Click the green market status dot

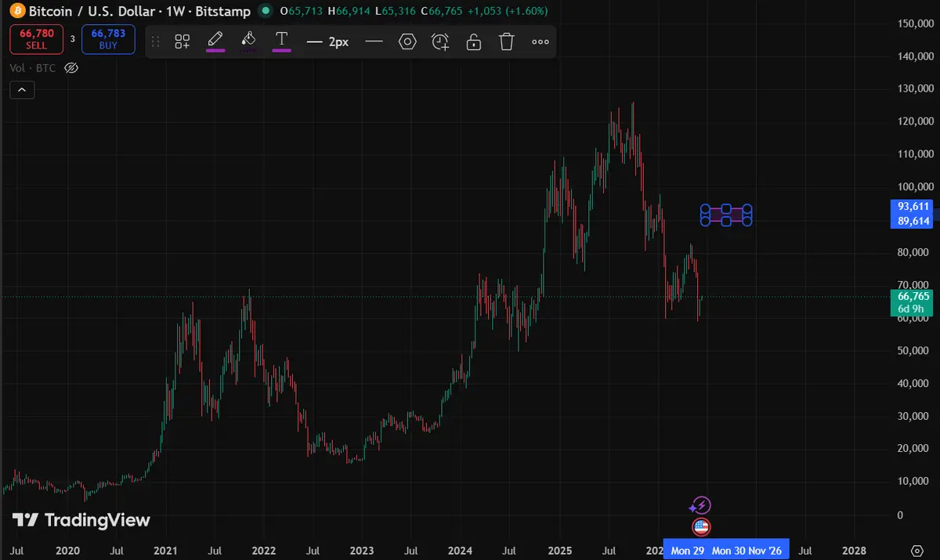265,11
